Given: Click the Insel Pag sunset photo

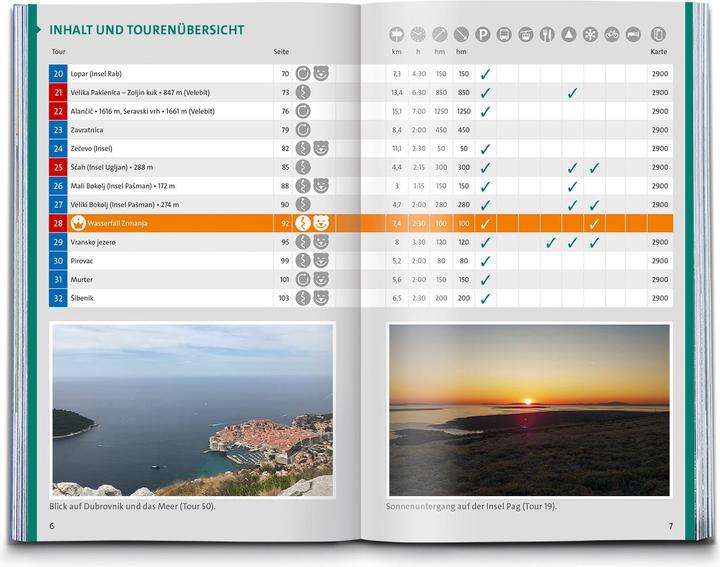Looking at the screenshot, I should coord(529,410).
